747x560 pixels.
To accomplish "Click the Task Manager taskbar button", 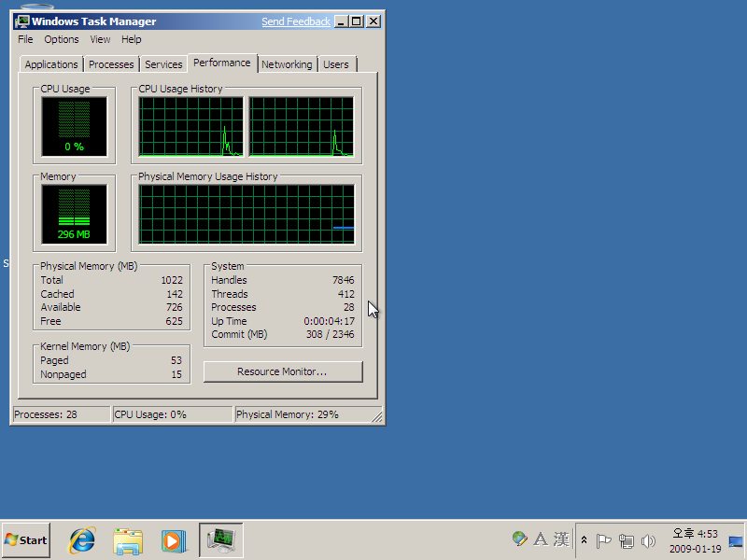I will [221, 540].
